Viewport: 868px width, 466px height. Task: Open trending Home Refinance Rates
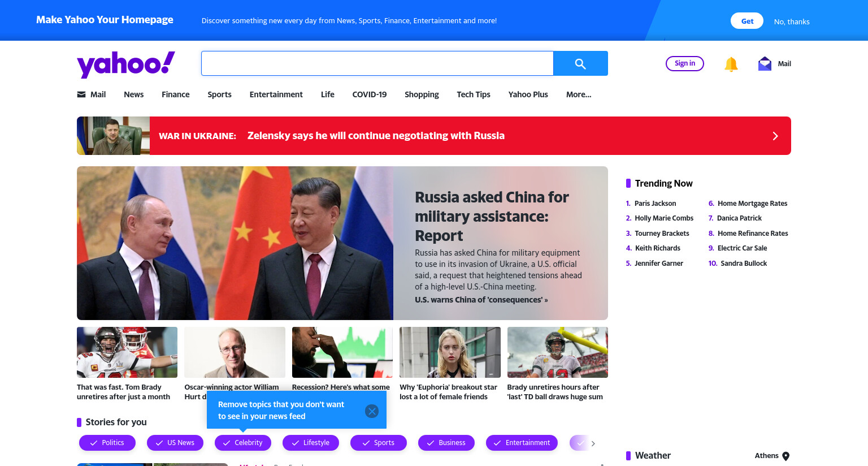click(x=753, y=234)
